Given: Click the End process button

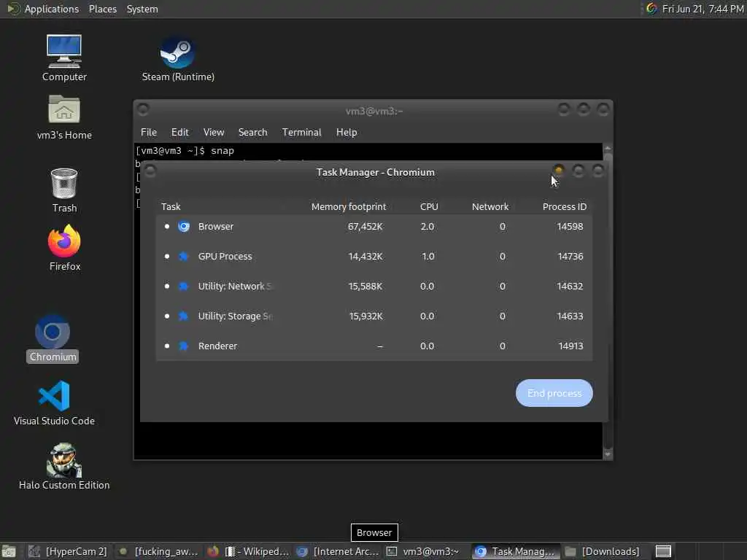Looking at the screenshot, I should [554, 393].
